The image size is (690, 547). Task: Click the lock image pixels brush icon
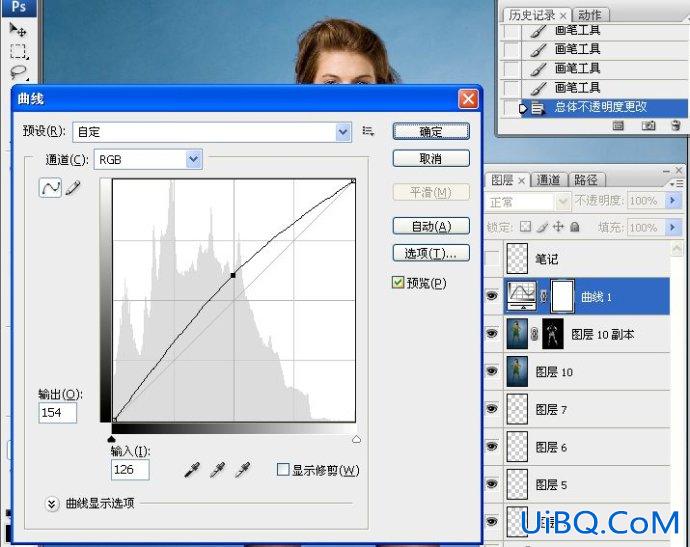[x=543, y=227]
